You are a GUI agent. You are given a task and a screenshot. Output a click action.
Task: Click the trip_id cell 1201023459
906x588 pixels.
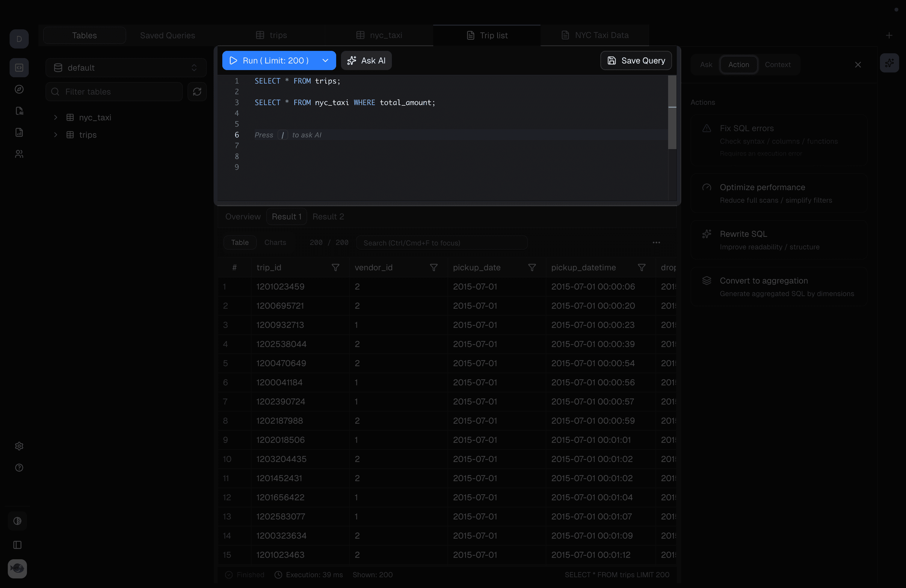[x=300, y=287]
